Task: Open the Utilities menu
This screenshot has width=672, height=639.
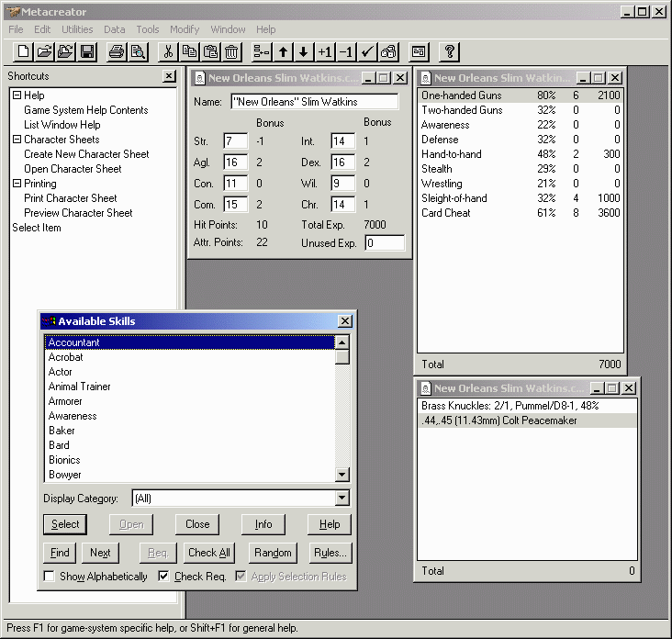Action: coord(77,29)
